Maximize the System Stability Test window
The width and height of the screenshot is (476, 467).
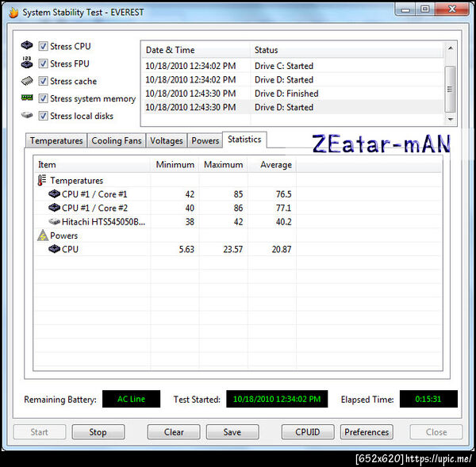(425, 9)
